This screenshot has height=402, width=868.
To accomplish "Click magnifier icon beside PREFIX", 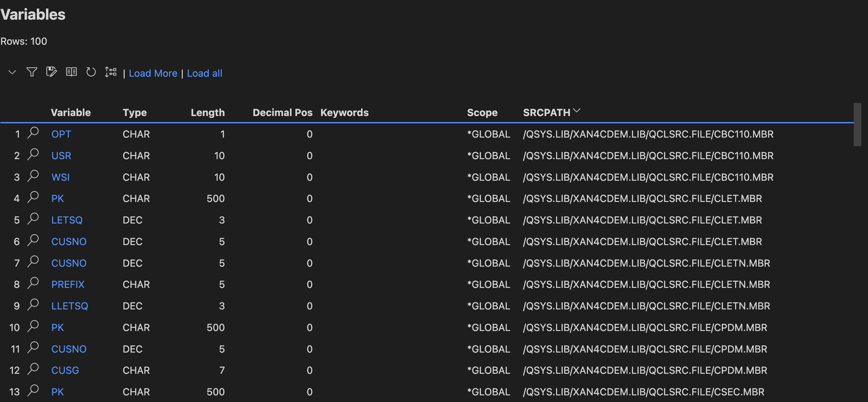I will coord(33,283).
